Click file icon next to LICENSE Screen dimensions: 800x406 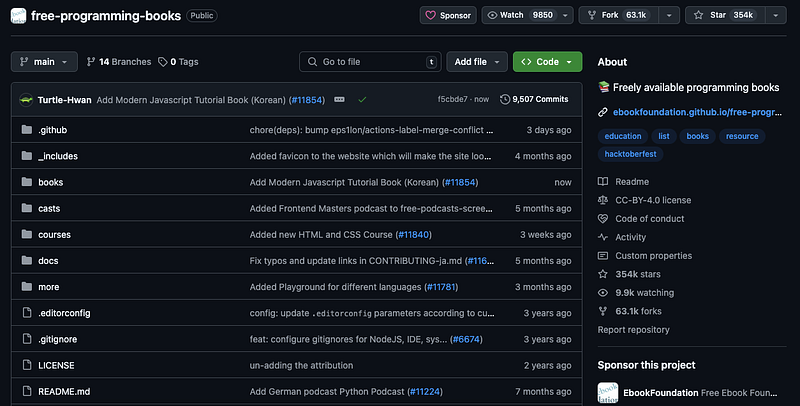(27, 365)
